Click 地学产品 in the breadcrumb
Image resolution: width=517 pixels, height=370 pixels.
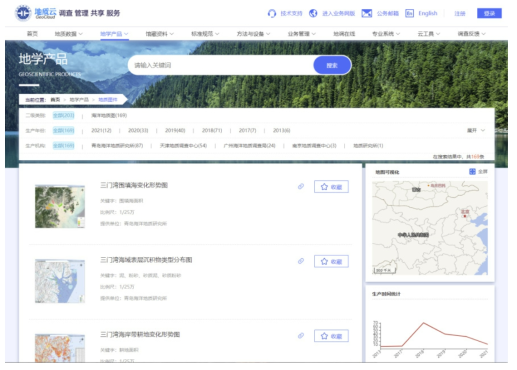[79, 100]
